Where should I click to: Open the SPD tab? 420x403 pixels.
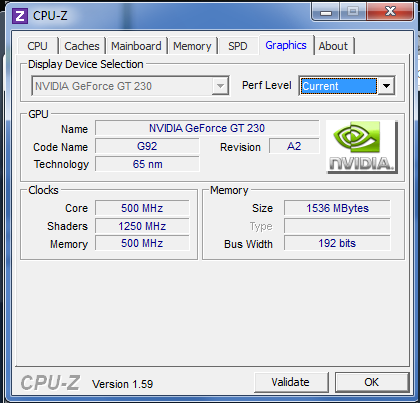(238, 46)
